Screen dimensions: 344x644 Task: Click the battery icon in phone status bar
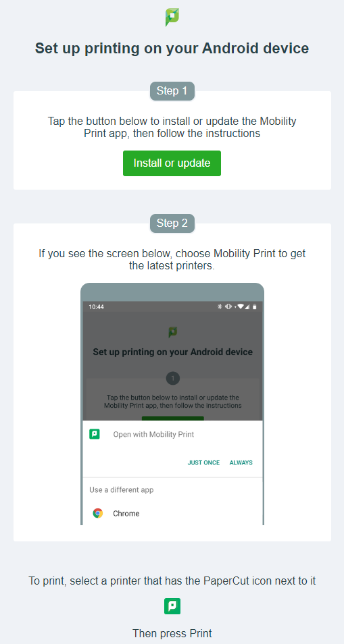255,306
